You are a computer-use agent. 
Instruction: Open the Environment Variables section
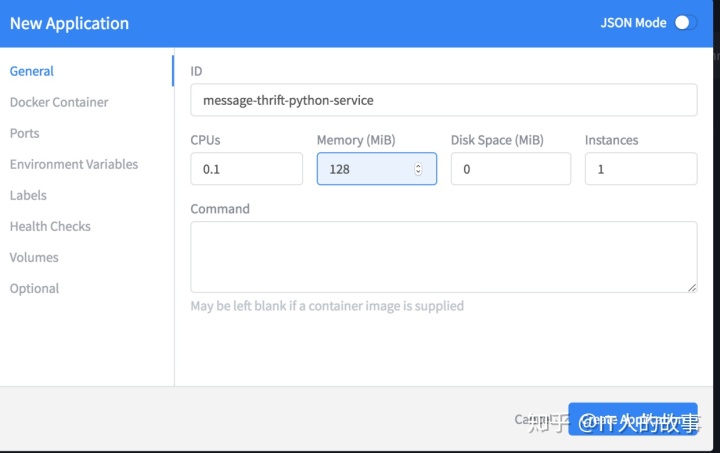[x=73, y=164]
